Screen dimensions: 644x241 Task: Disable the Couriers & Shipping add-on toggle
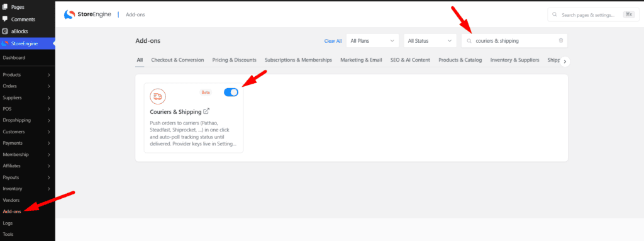231,92
